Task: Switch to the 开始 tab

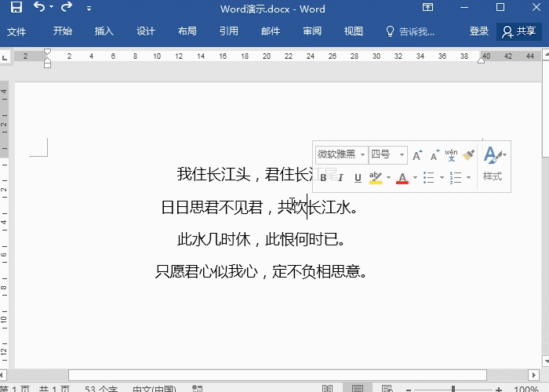Action: pyautogui.click(x=62, y=31)
